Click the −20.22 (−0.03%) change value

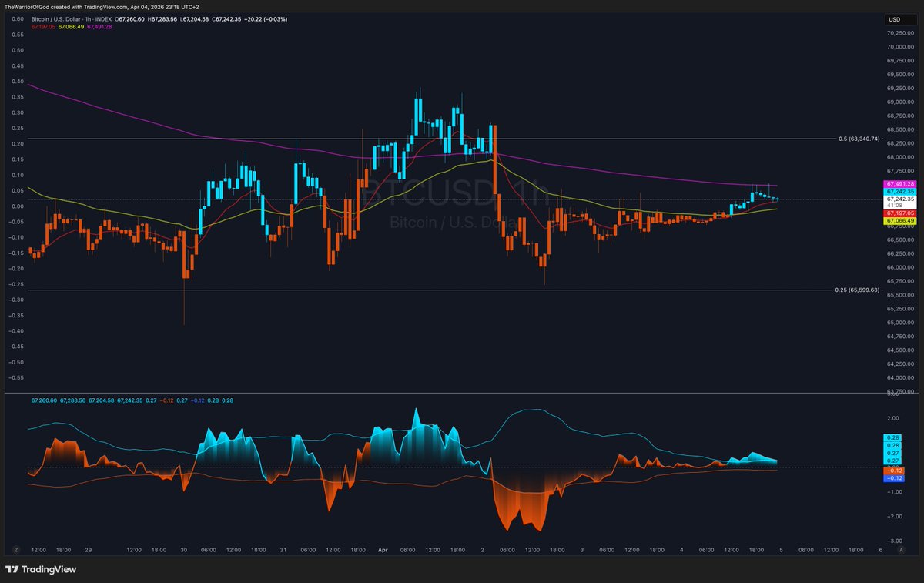pyautogui.click(x=266, y=18)
